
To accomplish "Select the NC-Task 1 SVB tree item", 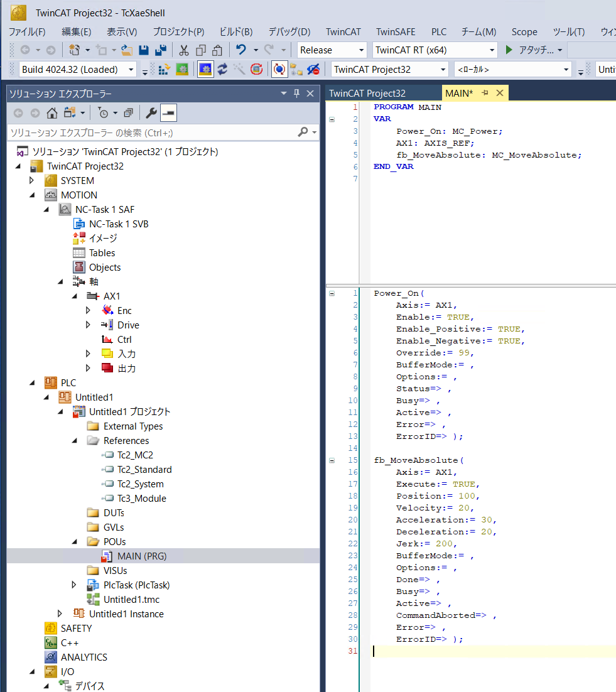I will (119, 224).
